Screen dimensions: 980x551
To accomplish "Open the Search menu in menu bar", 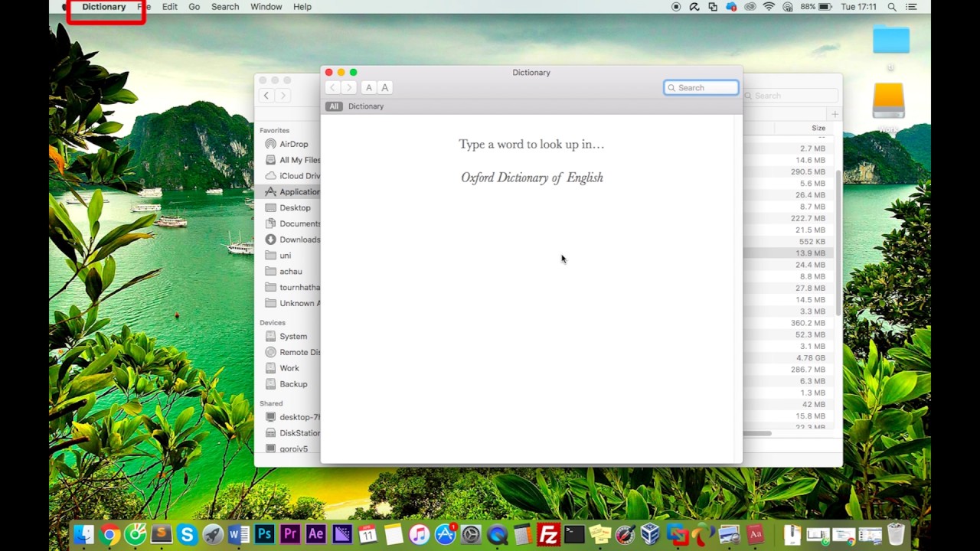I will (x=225, y=7).
